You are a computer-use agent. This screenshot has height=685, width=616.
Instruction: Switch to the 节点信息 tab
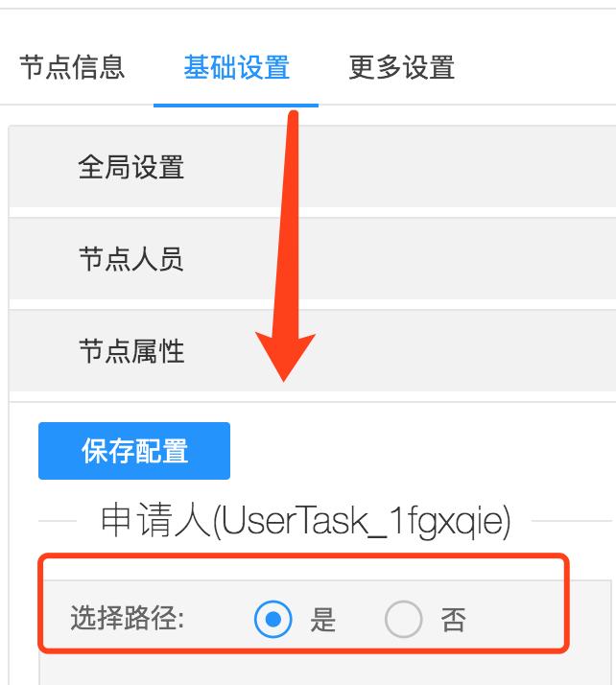pos(72,67)
